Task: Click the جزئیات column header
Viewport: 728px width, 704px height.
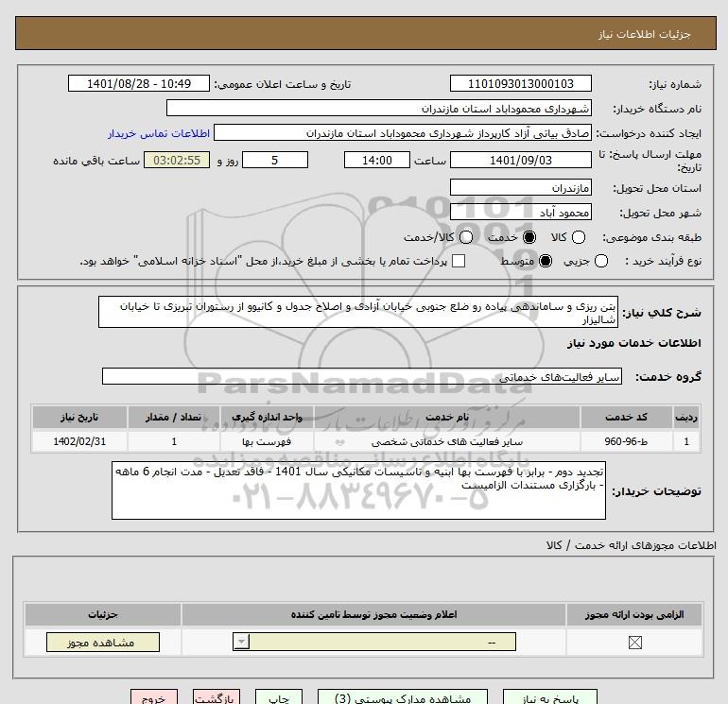Action: click(103, 614)
